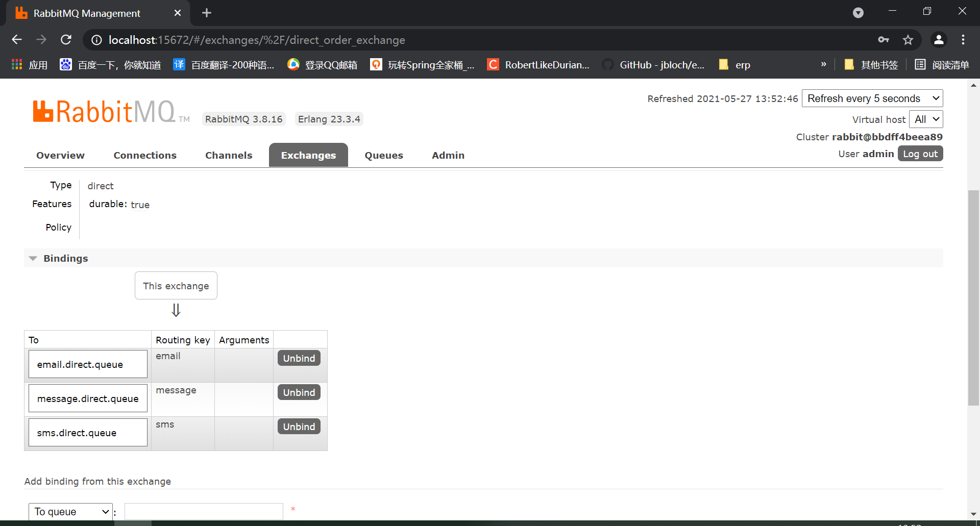Log out of admin user

920,154
